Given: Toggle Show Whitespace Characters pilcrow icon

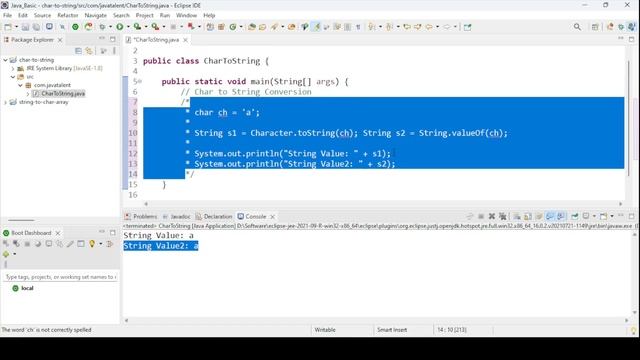Looking at the screenshot, I should (x=358, y=27).
